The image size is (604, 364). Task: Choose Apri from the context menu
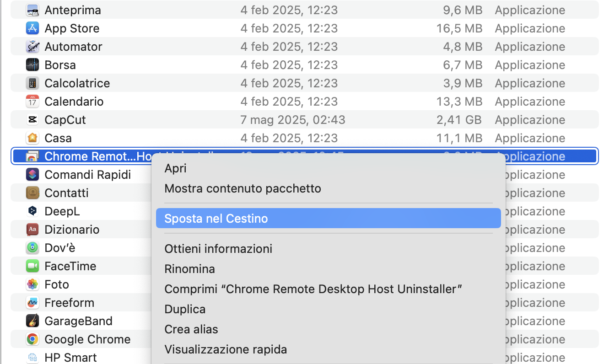coord(175,168)
